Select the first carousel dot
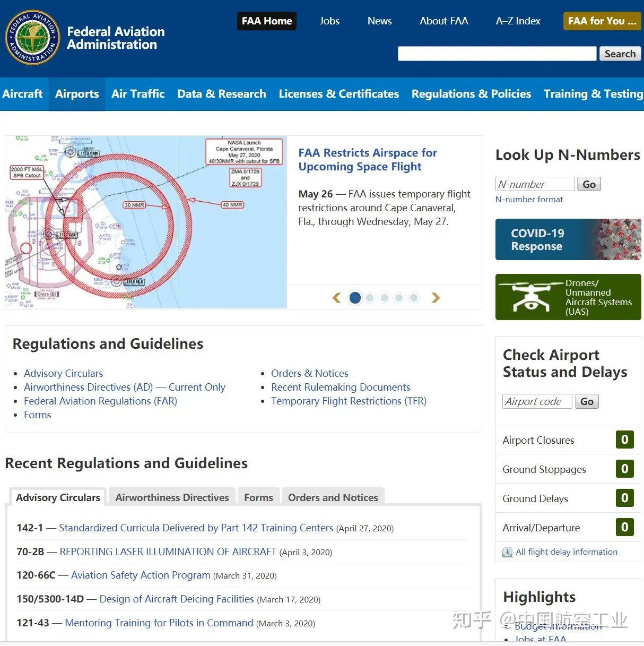 (x=355, y=298)
